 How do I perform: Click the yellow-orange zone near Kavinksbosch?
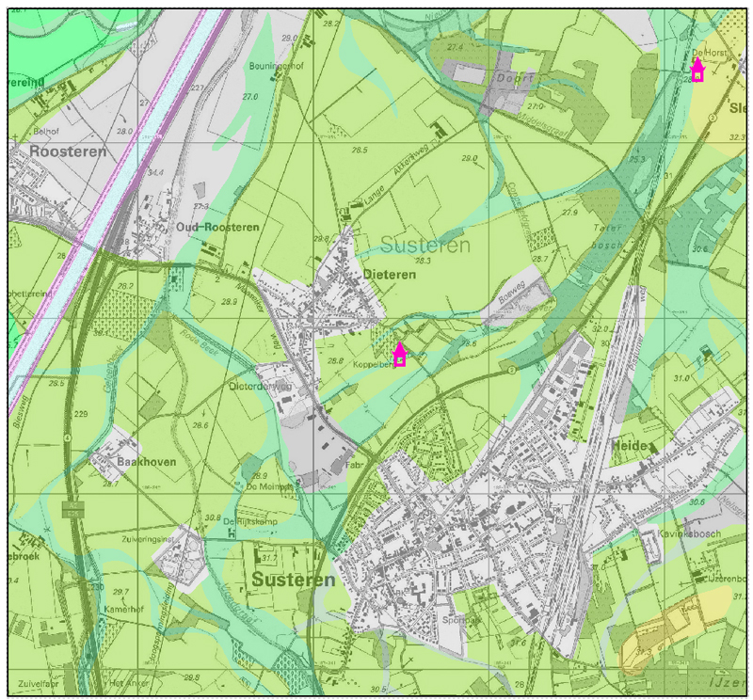pos(659,630)
